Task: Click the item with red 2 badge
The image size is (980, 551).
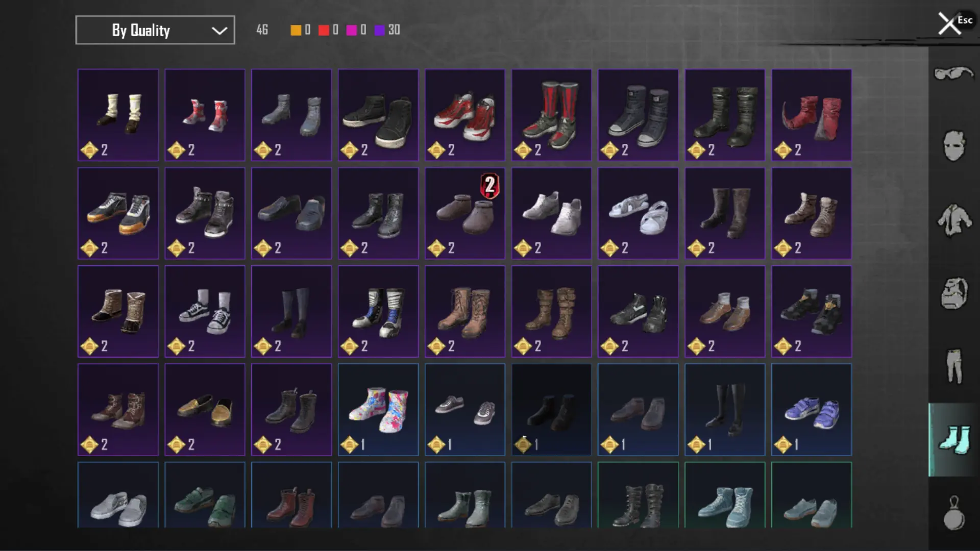Action: point(465,213)
